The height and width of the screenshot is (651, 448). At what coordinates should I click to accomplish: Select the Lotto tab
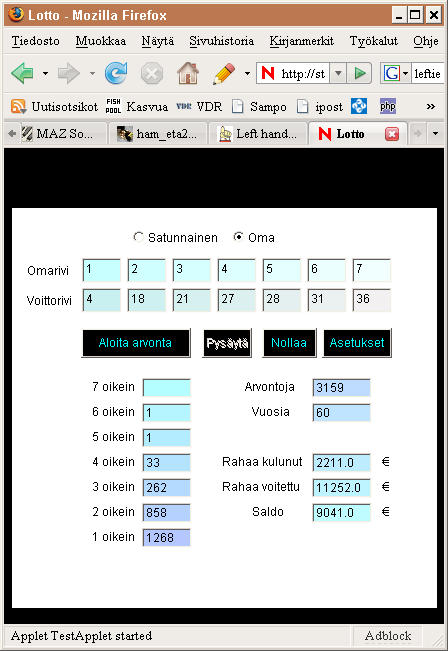pyautogui.click(x=351, y=134)
